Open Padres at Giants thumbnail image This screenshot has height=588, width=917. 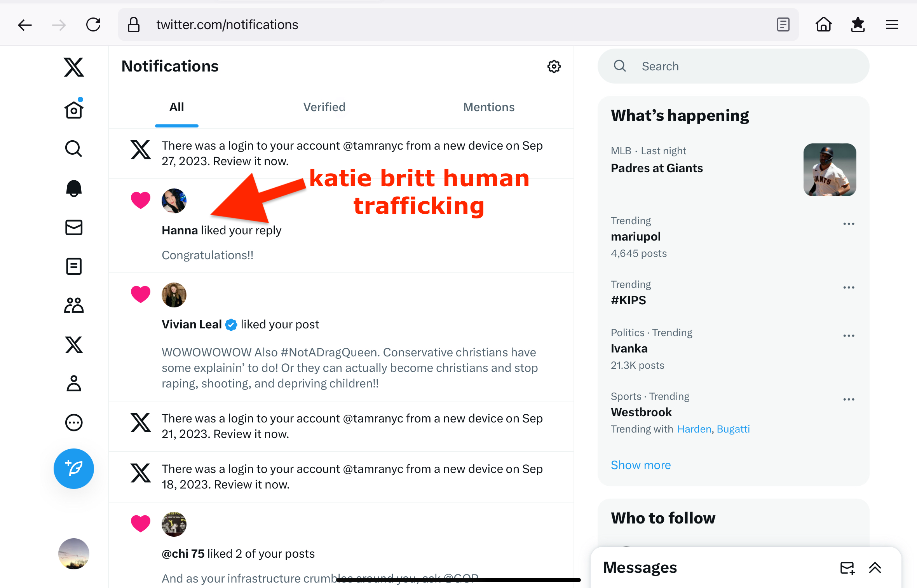pyautogui.click(x=830, y=170)
